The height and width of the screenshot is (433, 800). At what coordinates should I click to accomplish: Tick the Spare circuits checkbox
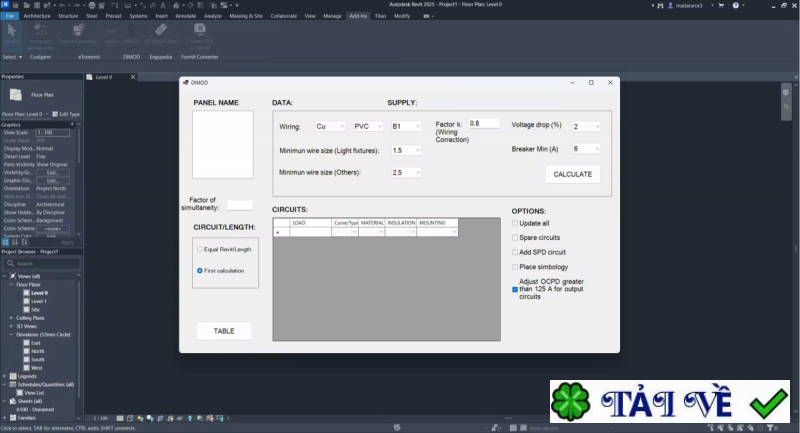[x=515, y=238]
